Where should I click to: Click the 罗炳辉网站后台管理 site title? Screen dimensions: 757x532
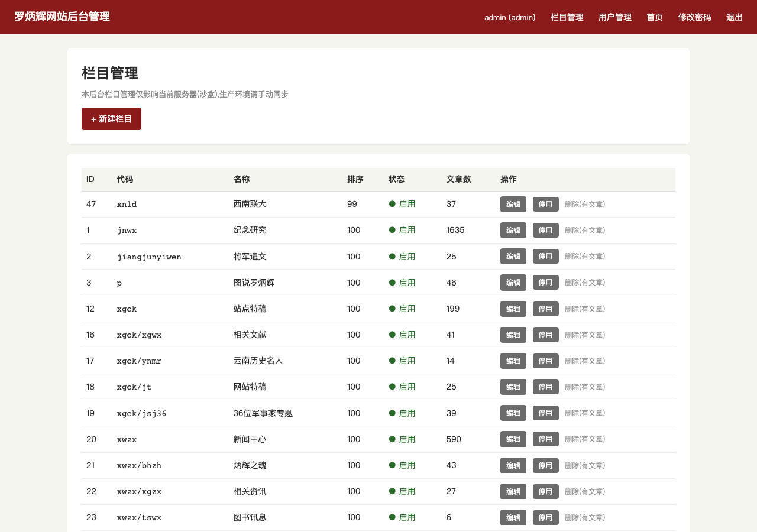[x=62, y=17]
